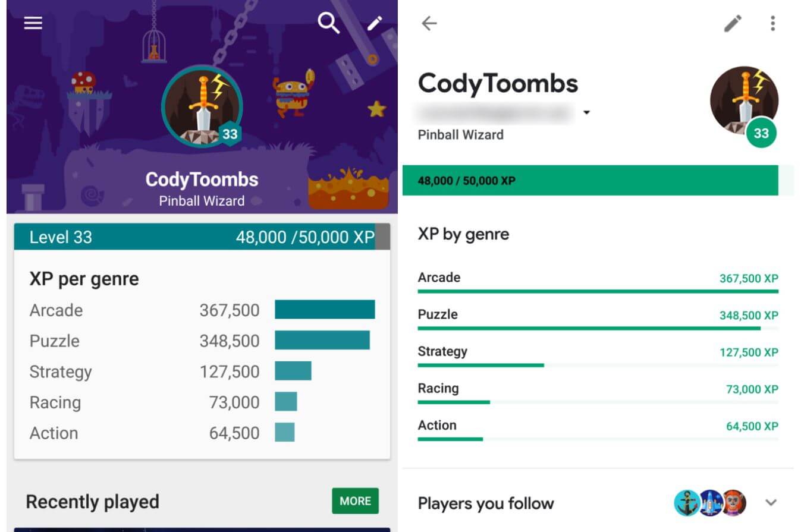801x532 pixels.
Task: Tap the gray edit pencil icon
Action: (733, 24)
